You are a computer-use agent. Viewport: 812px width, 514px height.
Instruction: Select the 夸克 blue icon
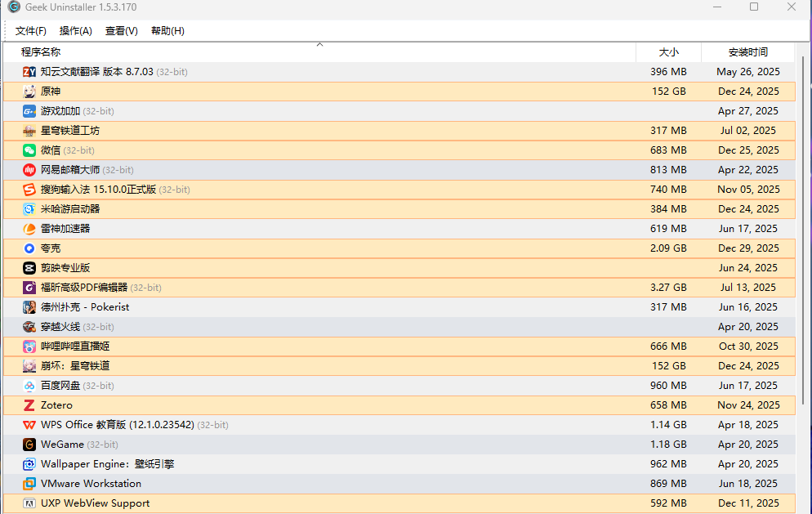[29, 248]
